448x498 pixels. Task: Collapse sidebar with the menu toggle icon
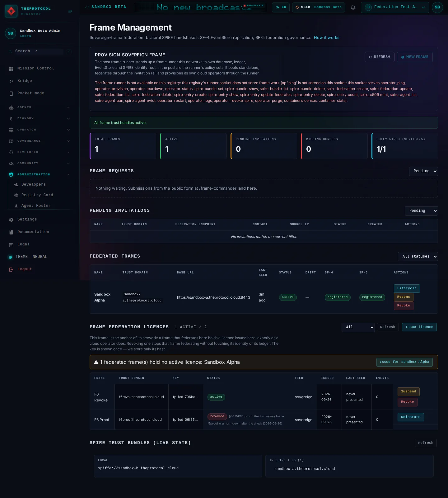(70, 11)
